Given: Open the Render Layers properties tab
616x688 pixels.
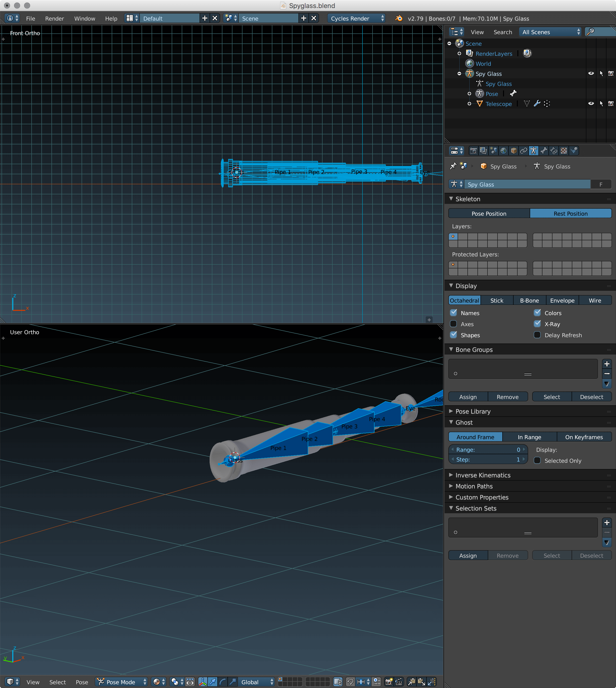Looking at the screenshot, I should coord(483,151).
